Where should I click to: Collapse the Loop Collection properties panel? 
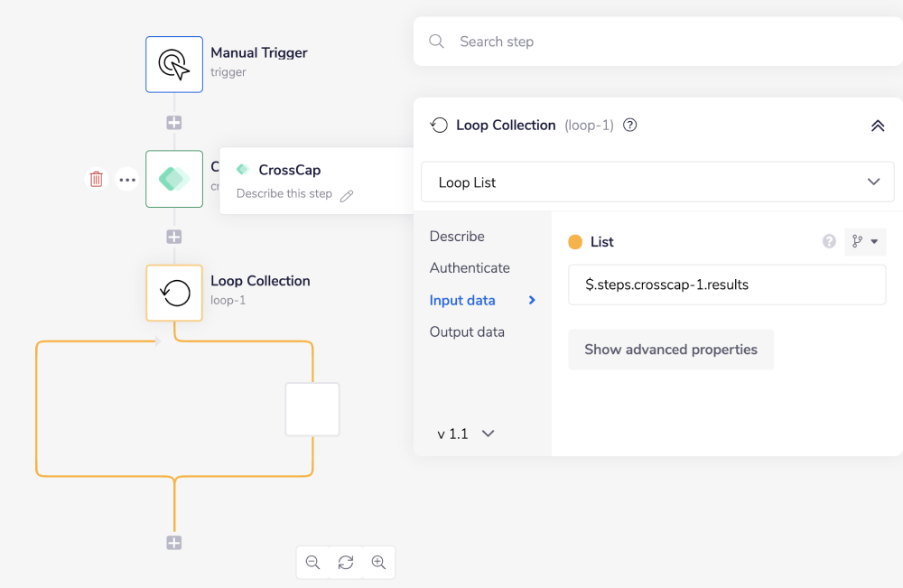coord(877,126)
